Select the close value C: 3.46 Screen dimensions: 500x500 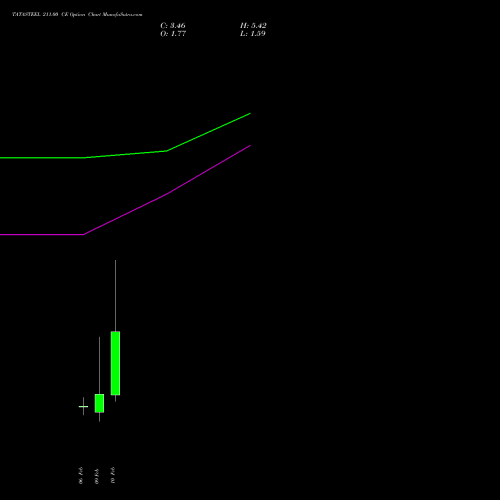173,26
